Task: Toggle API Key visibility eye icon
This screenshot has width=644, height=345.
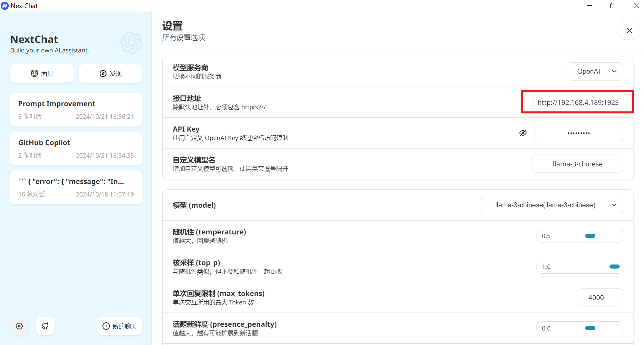Action: pos(523,133)
